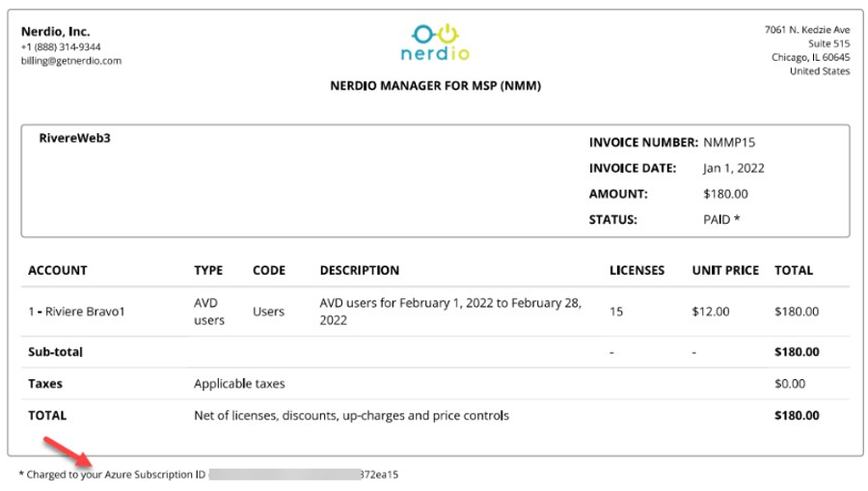Click the ACCOUNT column header
The image size is (868, 491).
point(58,271)
